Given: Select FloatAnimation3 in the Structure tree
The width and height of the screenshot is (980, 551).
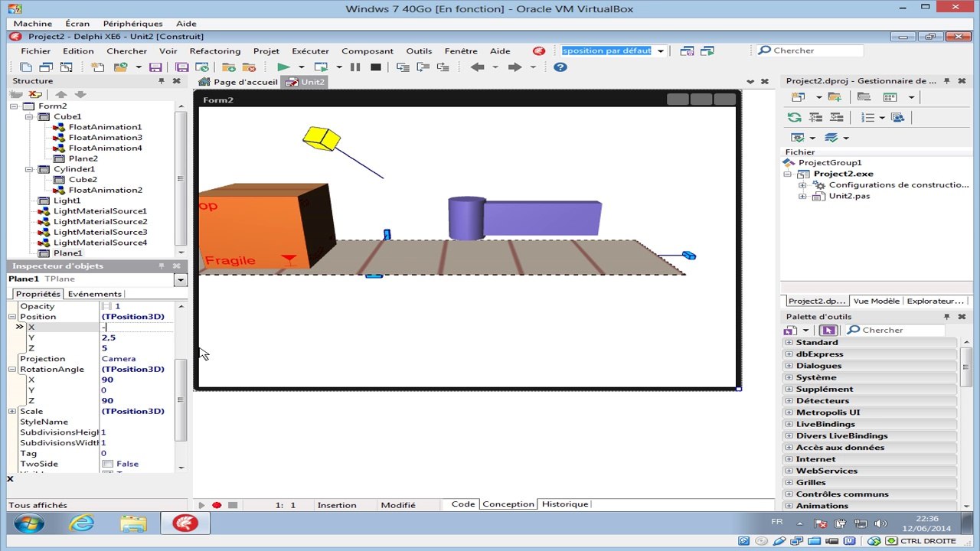Looking at the screenshot, I should click(x=105, y=138).
